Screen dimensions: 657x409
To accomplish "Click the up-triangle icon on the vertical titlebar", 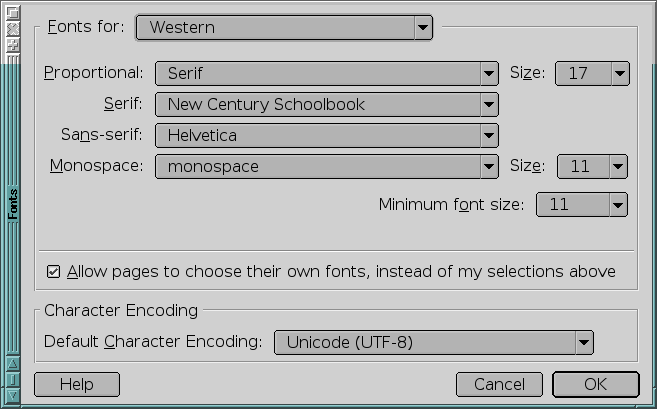I will (13, 363).
